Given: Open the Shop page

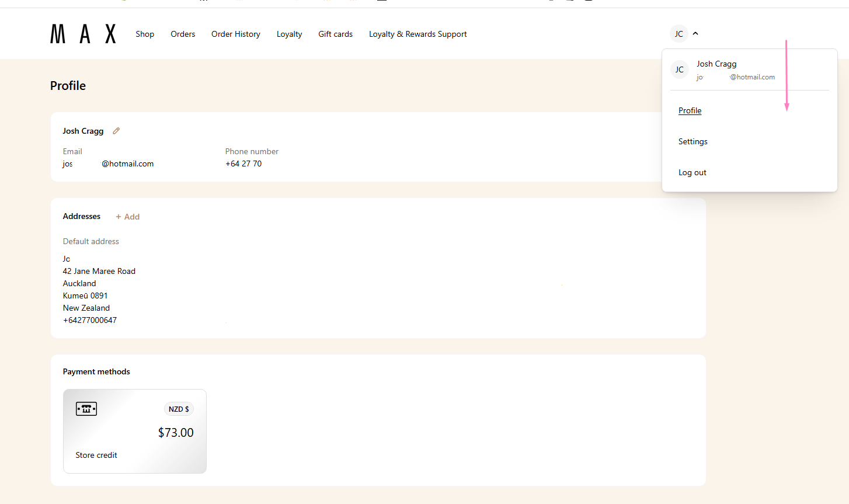Looking at the screenshot, I should [x=145, y=34].
